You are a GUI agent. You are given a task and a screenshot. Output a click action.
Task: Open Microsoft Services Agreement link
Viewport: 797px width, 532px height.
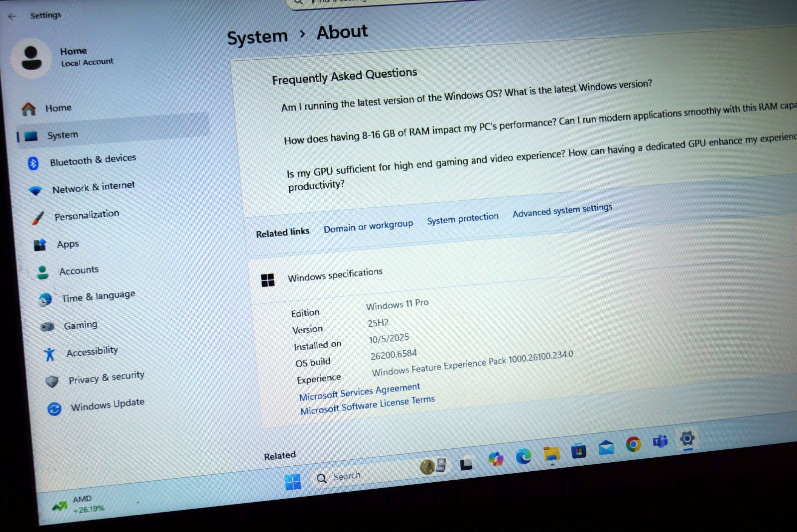(360, 392)
